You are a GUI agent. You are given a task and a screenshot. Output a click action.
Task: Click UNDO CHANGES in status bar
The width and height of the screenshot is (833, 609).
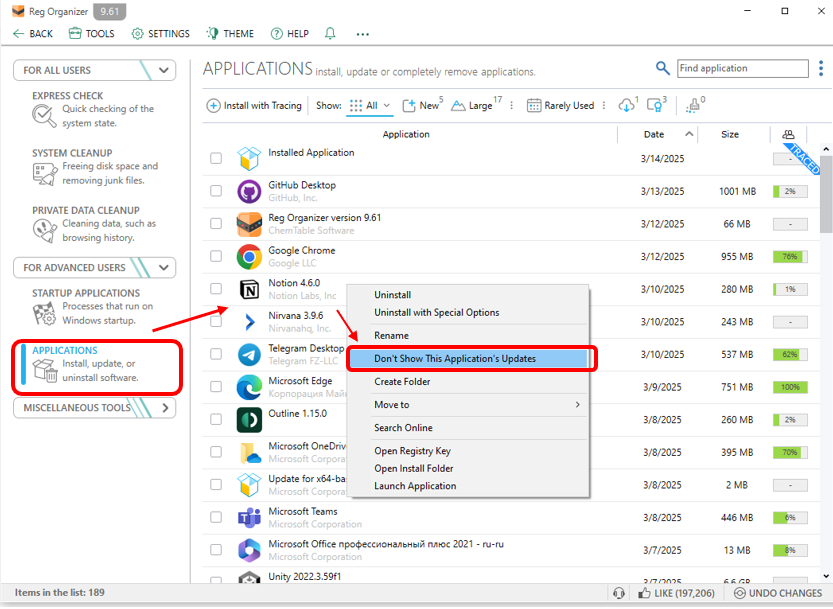click(777, 593)
